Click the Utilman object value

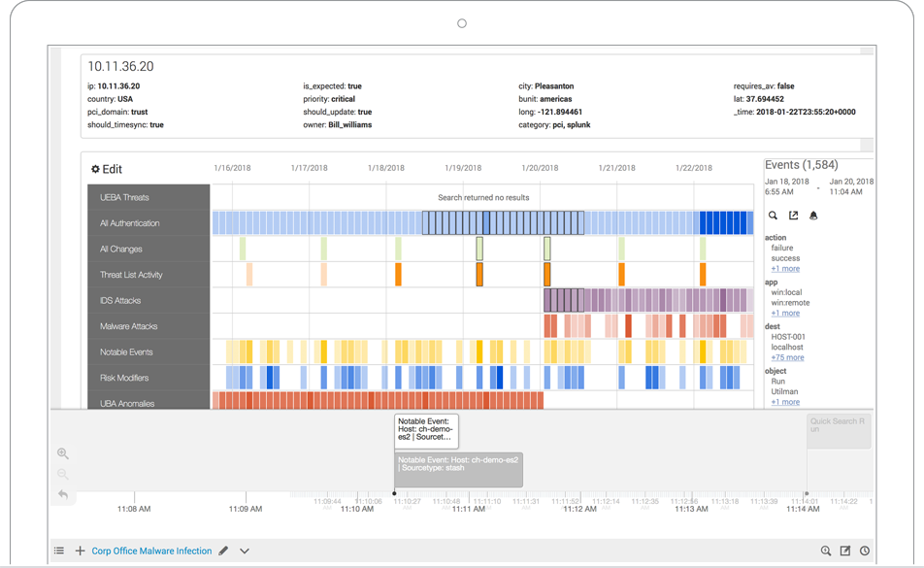pos(784,391)
